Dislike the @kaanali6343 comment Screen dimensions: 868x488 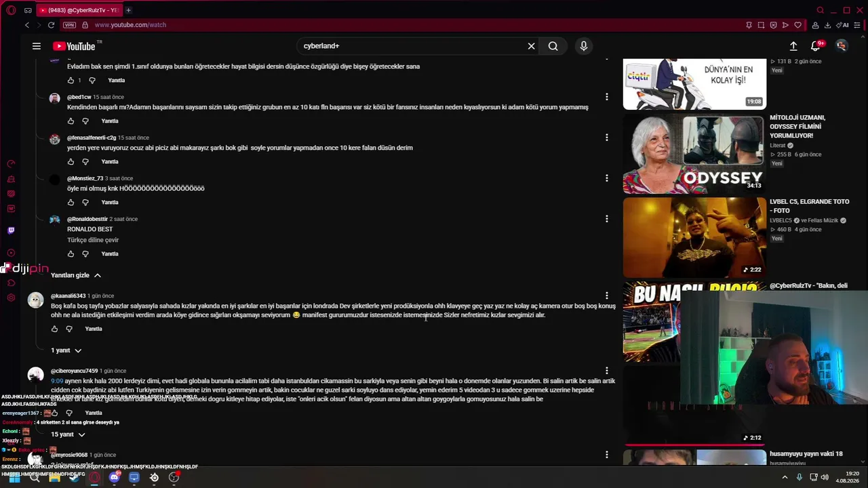pos(69,329)
